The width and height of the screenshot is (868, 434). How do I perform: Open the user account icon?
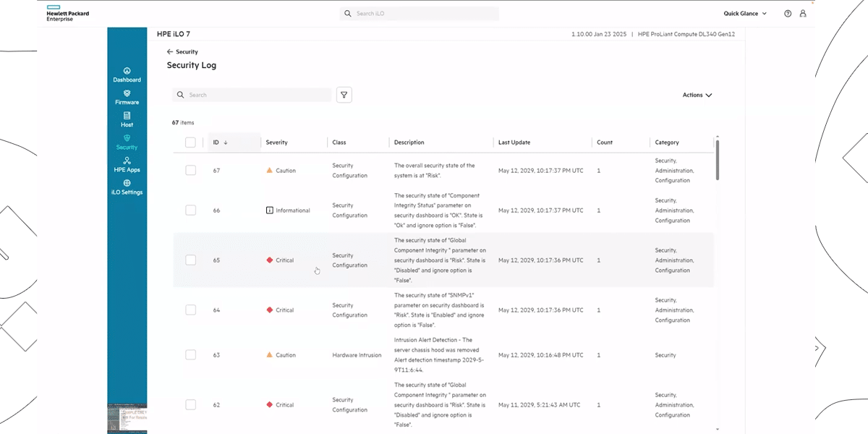click(803, 14)
